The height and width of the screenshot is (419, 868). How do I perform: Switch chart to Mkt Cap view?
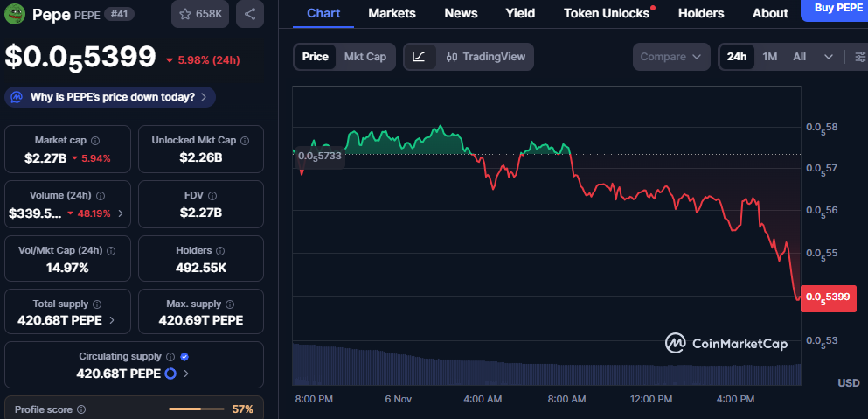tap(365, 57)
